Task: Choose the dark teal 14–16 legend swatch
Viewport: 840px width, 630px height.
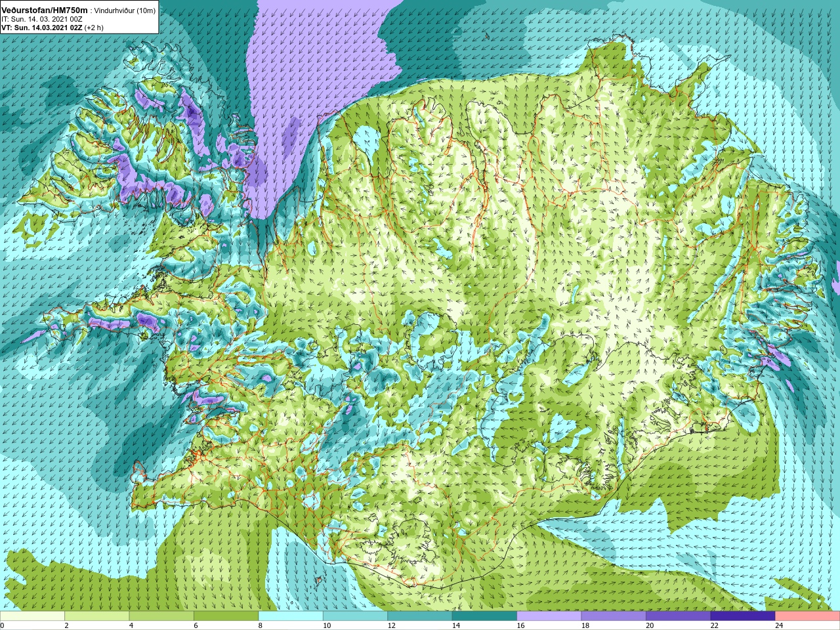Action: click(x=484, y=616)
